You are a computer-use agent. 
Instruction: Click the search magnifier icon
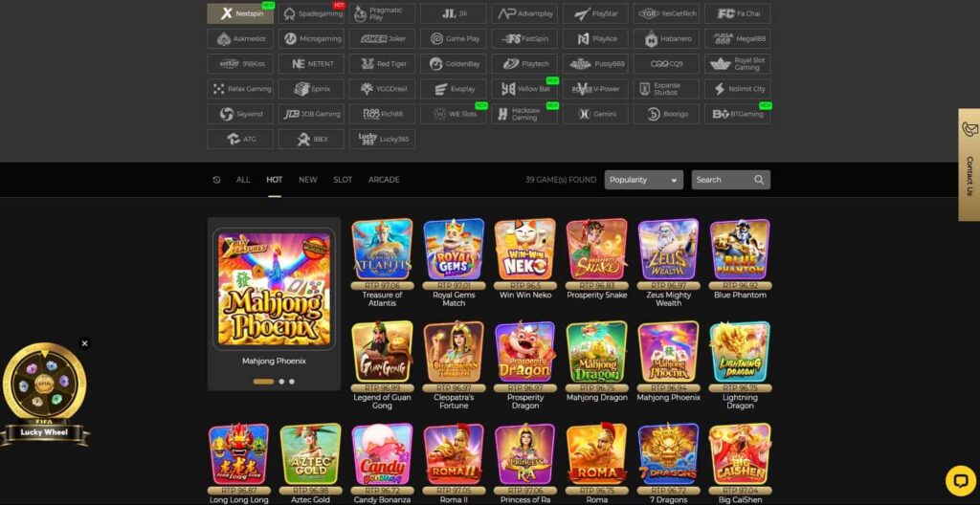(759, 180)
